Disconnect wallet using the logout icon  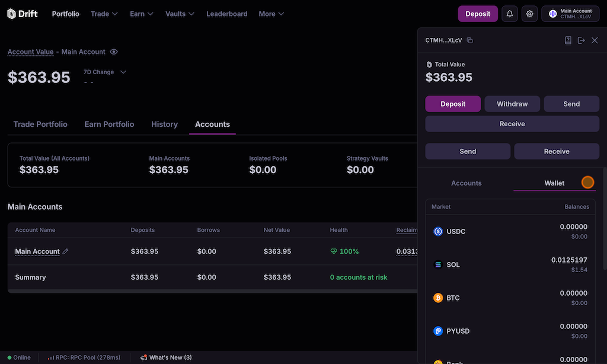581,40
